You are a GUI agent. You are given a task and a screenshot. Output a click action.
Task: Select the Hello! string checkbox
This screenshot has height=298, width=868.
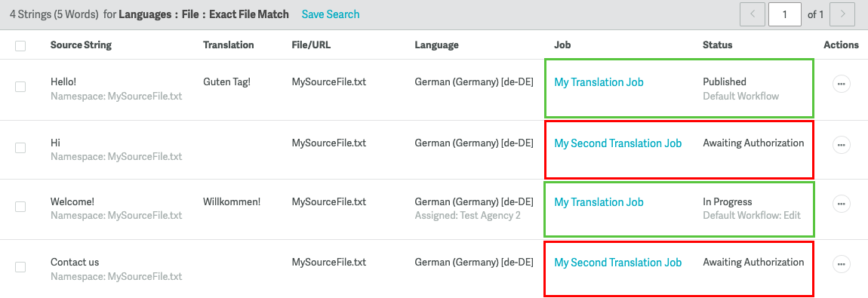coord(20,87)
